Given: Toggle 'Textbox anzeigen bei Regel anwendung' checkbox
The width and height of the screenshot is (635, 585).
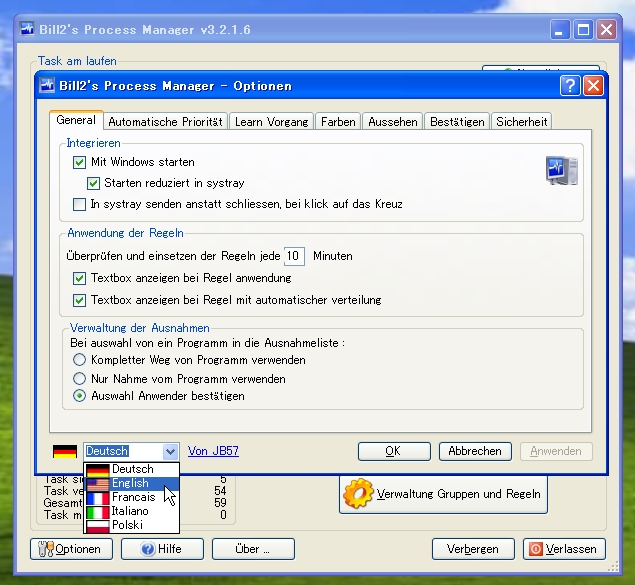Looking at the screenshot, I should click(x=79, y=279).
